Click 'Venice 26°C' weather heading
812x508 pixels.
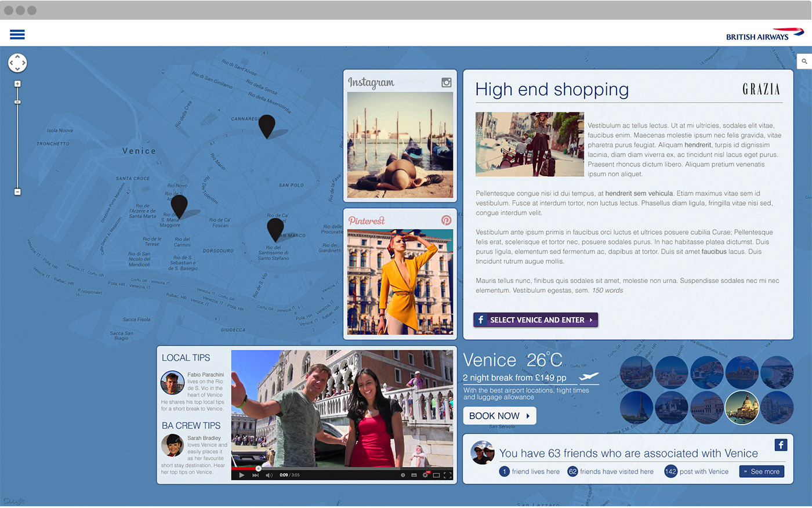click(513, 360)
